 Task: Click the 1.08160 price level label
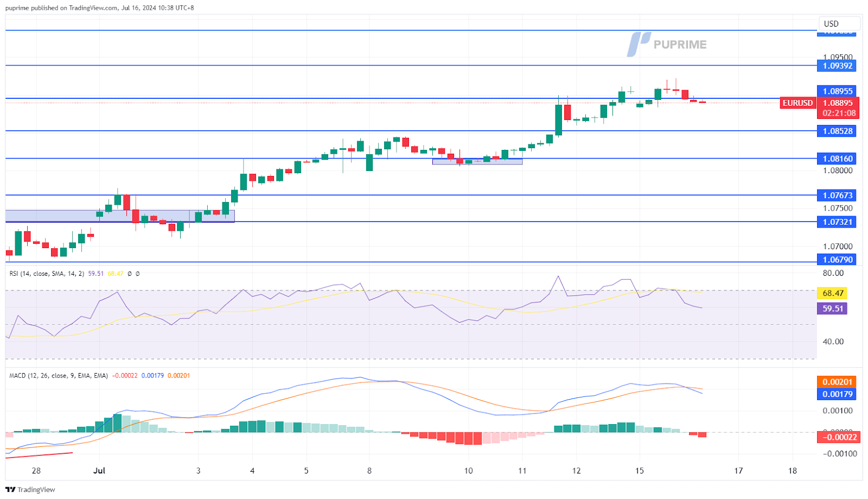[x=837, y=159]
